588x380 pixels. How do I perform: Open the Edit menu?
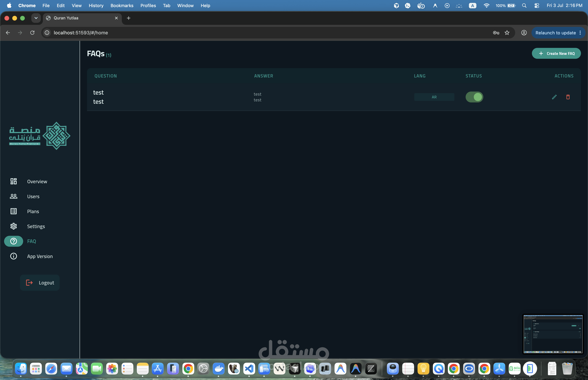point(60,5)
